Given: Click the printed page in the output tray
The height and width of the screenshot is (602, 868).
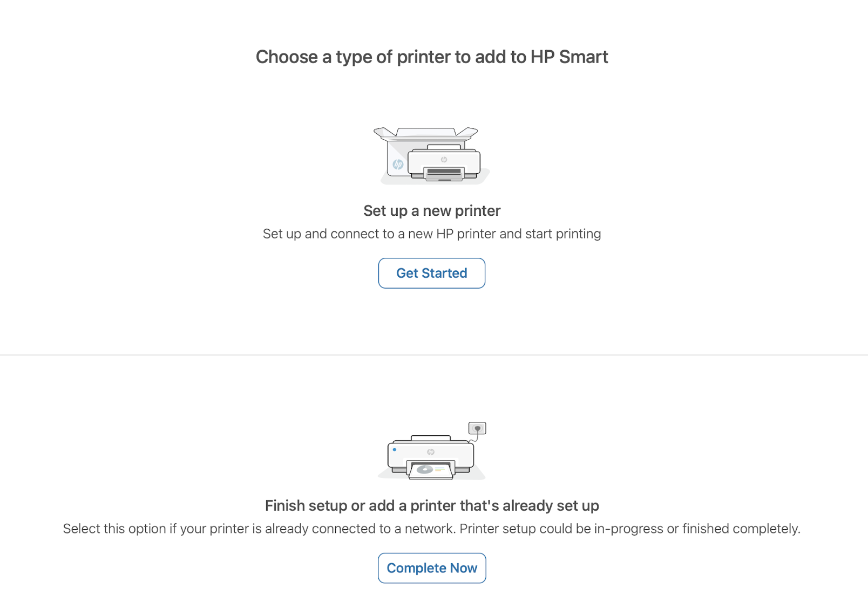Looking at the screenshot, I should click(x=430, y=470).
